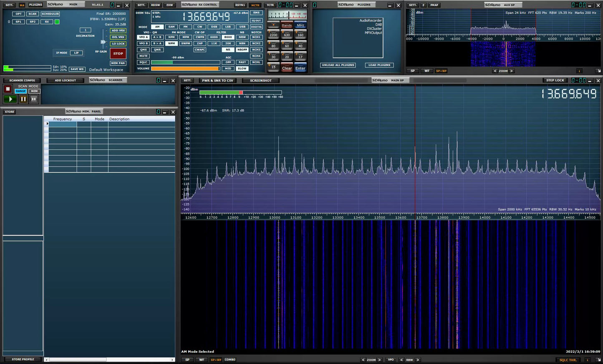
Task: Skip forward with the scanner fast-forward icon
Action: pos(34,99)
